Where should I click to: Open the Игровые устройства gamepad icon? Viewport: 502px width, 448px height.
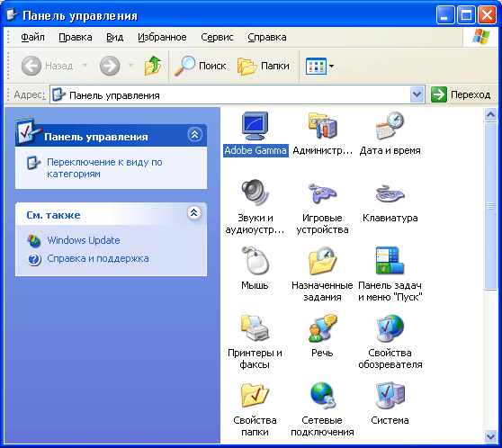322,193
